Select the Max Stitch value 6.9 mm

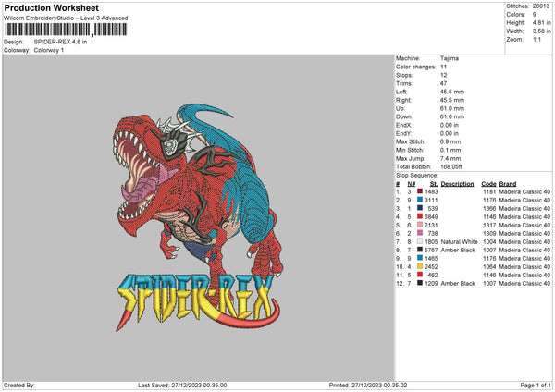pos(450,141)
